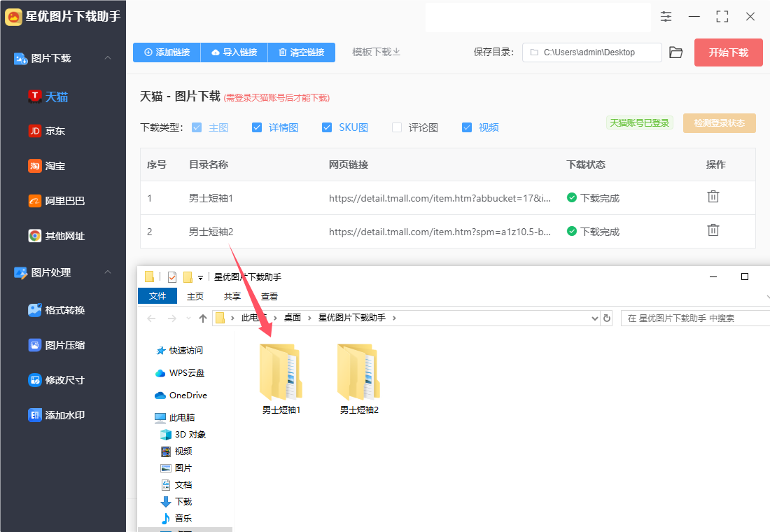Screen dimensions: 770x532
Task: Enable the 评论图 checkbox
Action: pos(397,127)
